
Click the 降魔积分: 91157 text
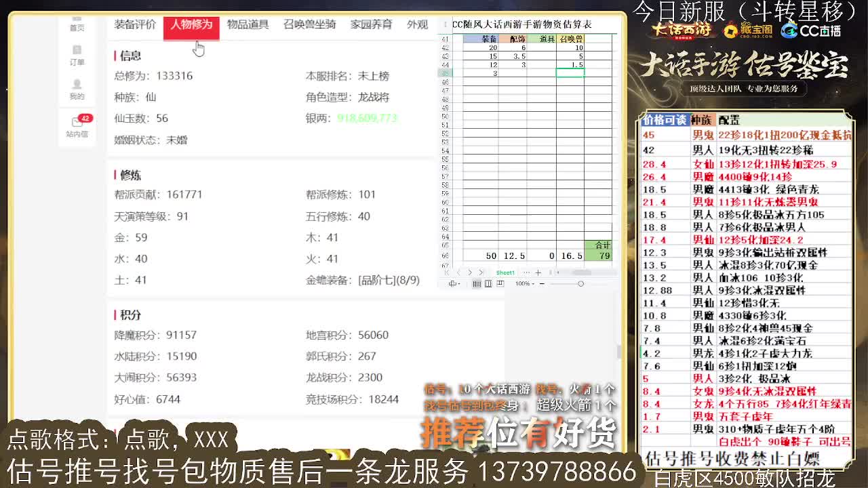coord(155,335)
